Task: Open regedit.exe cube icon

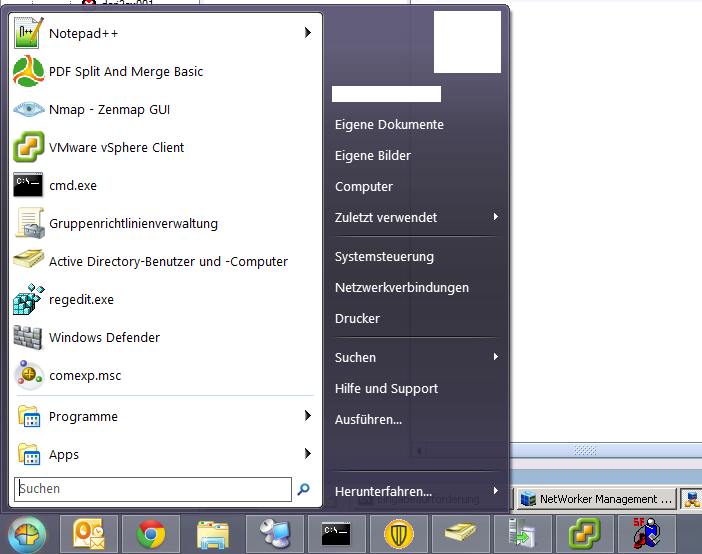Action: (x=28, y=300)
